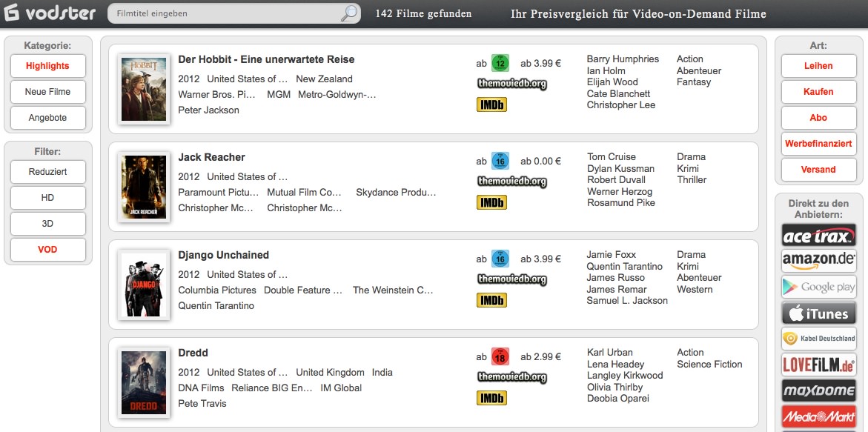
Task: Open the amazon.de provider logo
Action: click(x=819, y=261)
